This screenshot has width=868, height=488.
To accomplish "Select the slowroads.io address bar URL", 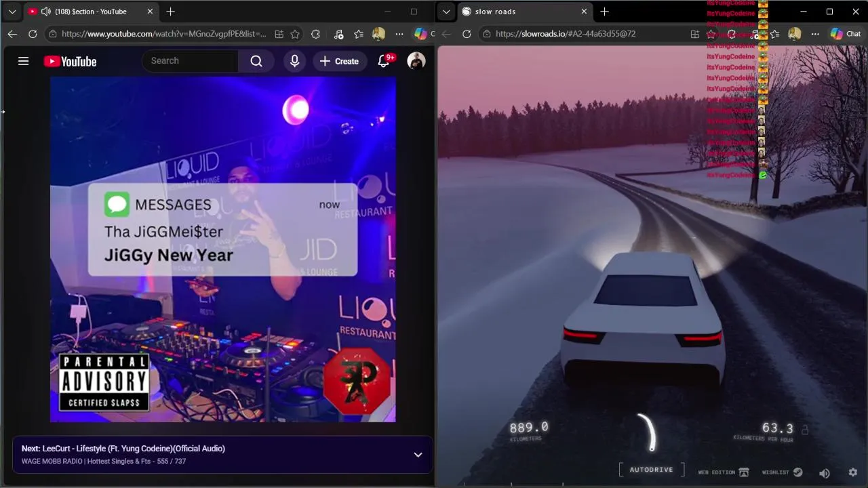I will [x=566, y=34].
